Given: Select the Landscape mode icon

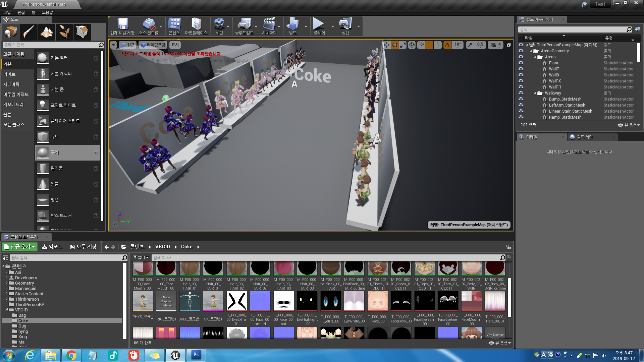Looking at the screenshot, I should [x=47, y=32].
